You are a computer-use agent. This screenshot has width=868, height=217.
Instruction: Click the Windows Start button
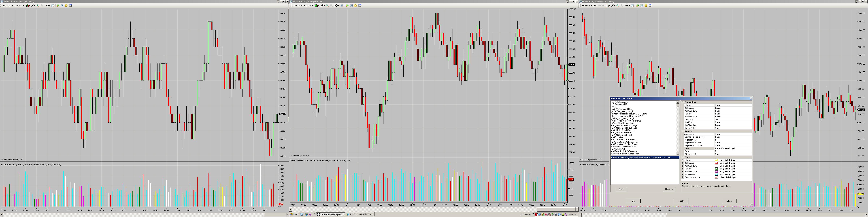click(295, 214)
